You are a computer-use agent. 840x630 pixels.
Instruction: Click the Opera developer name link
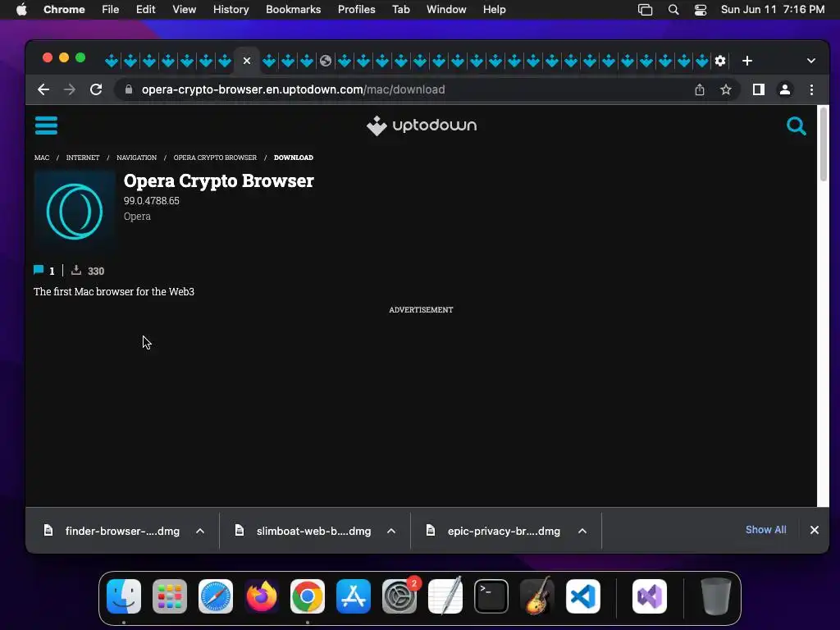[x=137, y=217]
